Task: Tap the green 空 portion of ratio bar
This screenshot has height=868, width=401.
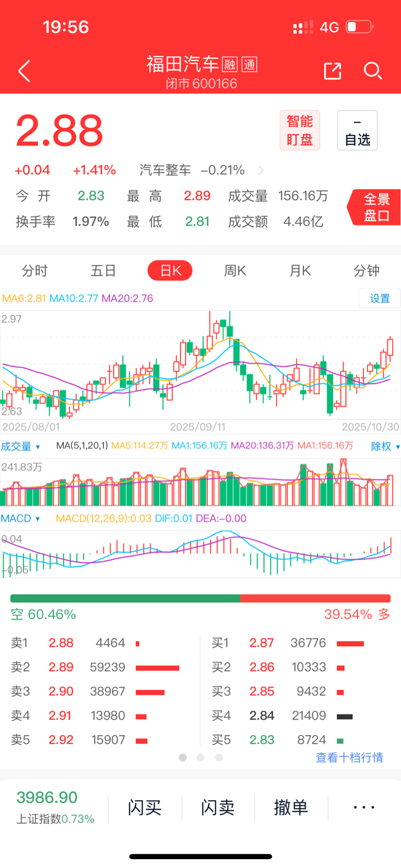Action: click(x=125, y=598)
